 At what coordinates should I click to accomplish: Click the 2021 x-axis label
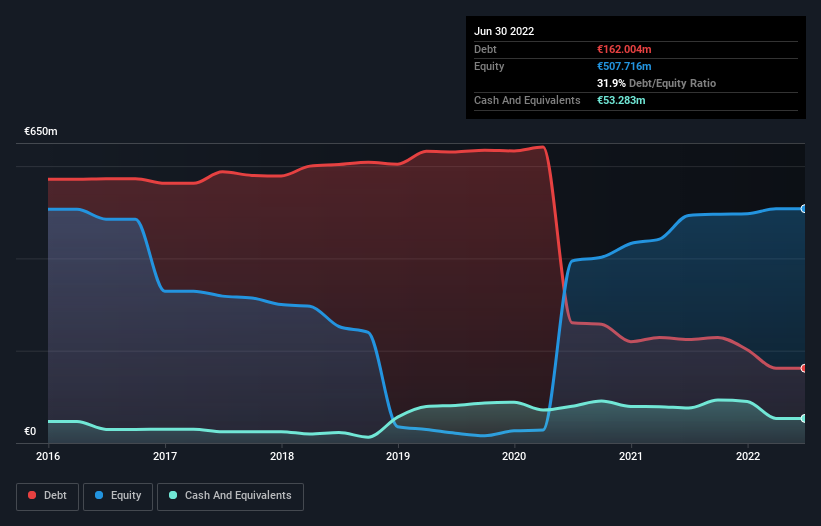631,456
